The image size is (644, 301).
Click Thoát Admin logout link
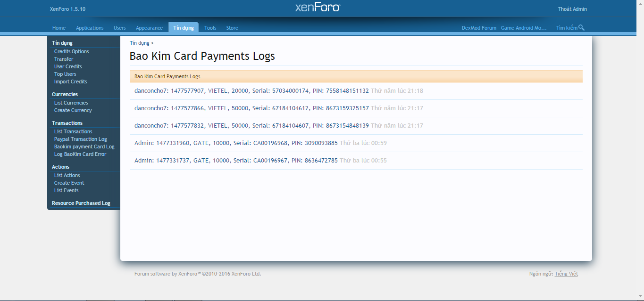click(x=572, y=9)
